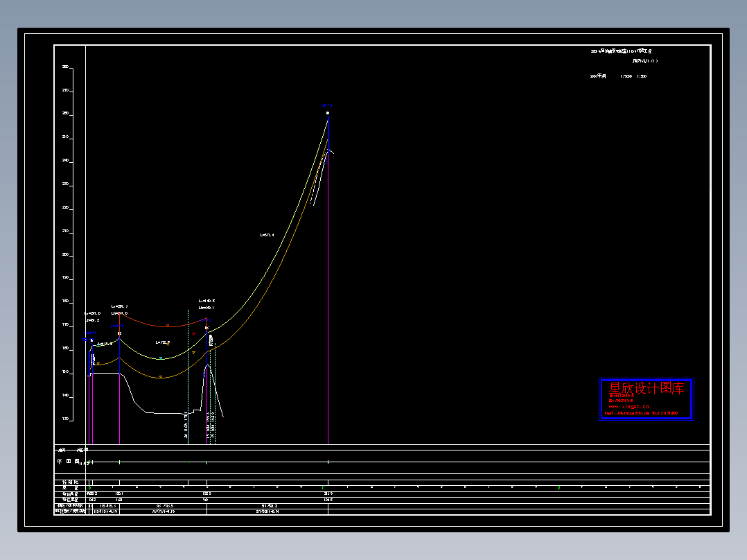Click the 170 elevation axis label

[65, 324]
